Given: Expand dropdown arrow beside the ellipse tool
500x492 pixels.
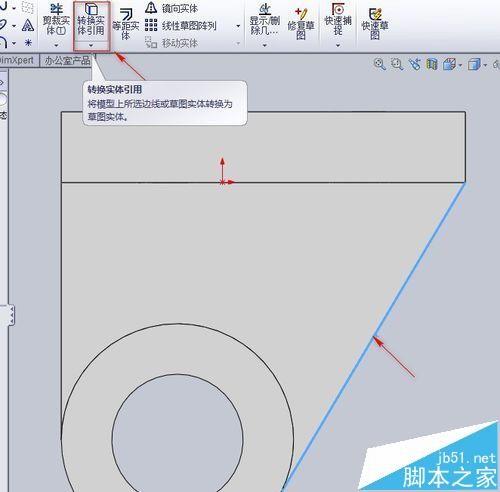Looking at the screenshot, I should pyautogui.click(x=14, y=26).
